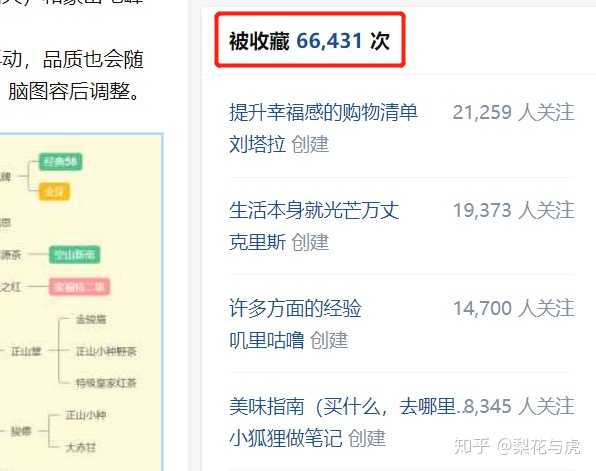Viewport: 596px width, 471px height.
Task: Click the 正山小种野茶 node in the mind map
Action: click(106, 351)
